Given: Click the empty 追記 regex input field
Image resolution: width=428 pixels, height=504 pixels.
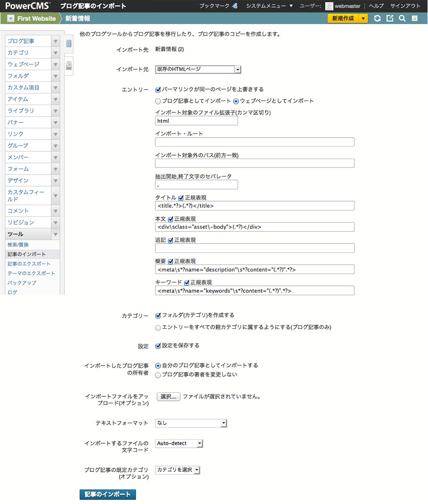Looking at the screenshot, I should tap(255, 248).
